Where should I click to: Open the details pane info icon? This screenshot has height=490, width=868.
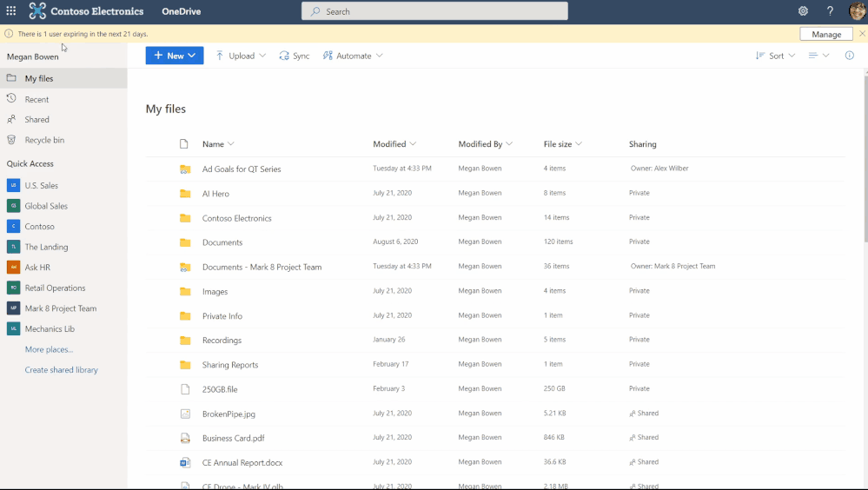tap(849, 56)
